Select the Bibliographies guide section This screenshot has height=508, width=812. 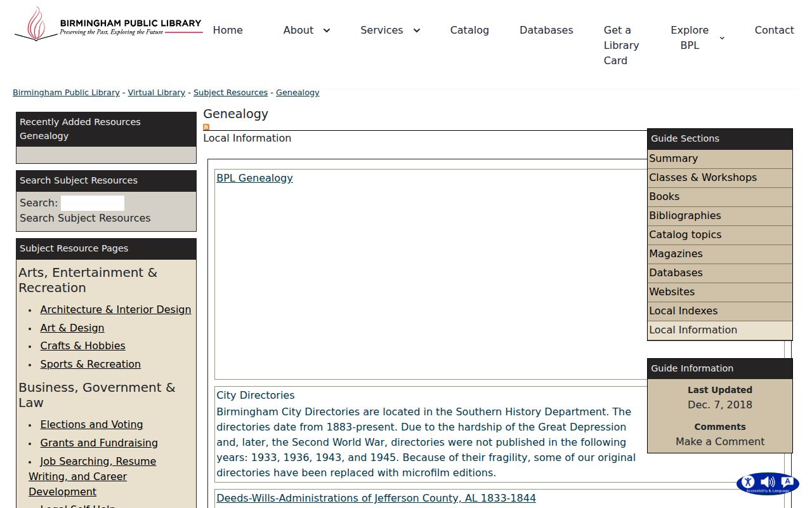(x=720, y=216)
